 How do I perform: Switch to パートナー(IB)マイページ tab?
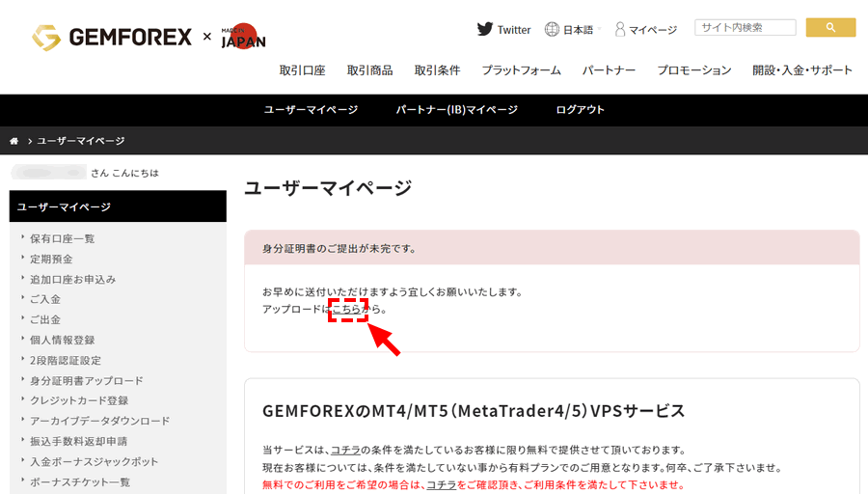[x=457, y=110]
